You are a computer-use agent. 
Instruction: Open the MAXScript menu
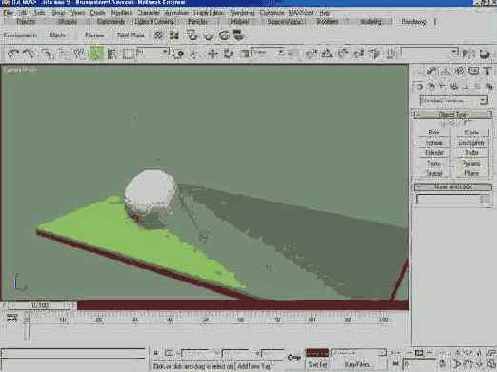301,13
